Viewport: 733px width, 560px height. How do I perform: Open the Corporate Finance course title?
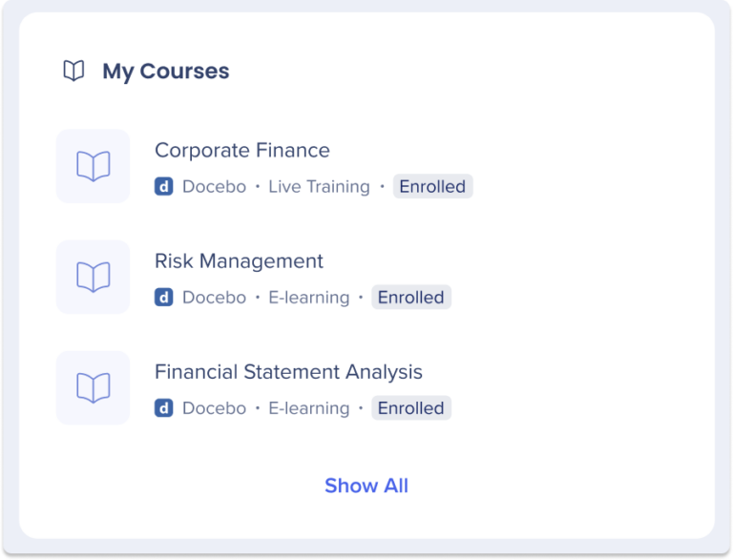242,151
